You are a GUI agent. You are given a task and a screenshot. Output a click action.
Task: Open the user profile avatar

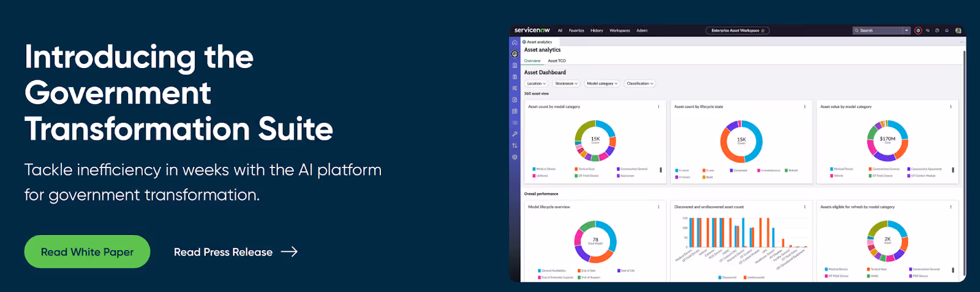click(958, 30)
